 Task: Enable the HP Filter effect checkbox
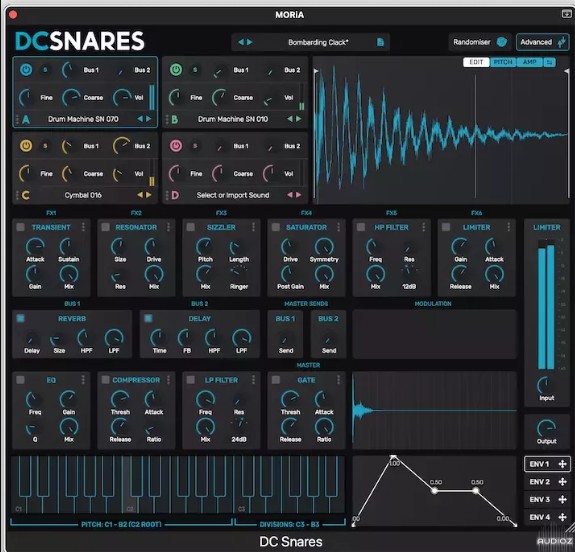pyautogui.click(x=361, y=227)
